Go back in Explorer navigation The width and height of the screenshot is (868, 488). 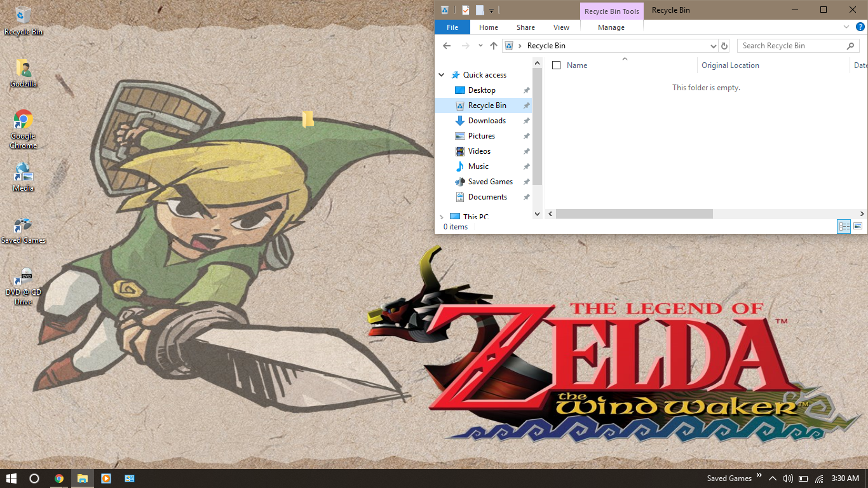point(447,46)
